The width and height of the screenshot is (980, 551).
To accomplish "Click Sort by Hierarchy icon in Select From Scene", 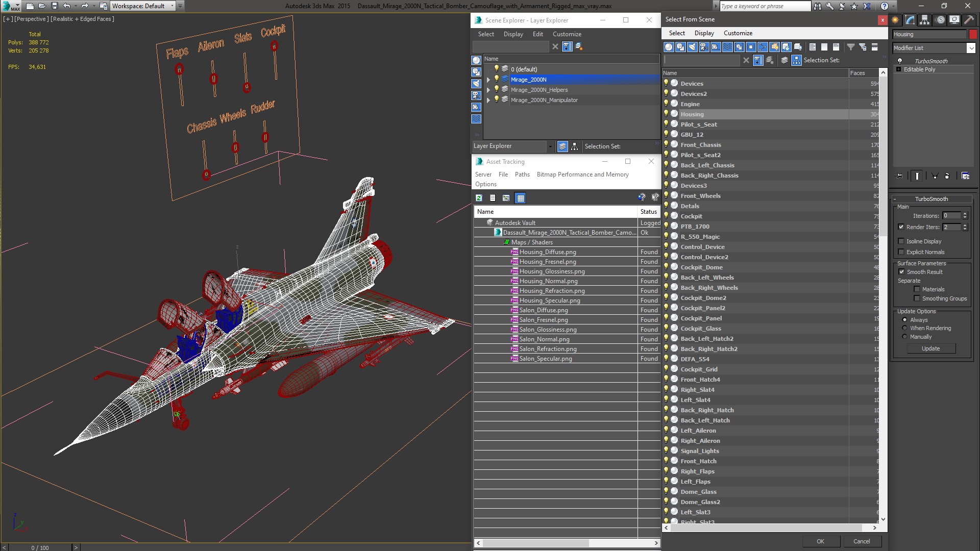I will pos(796,60).
